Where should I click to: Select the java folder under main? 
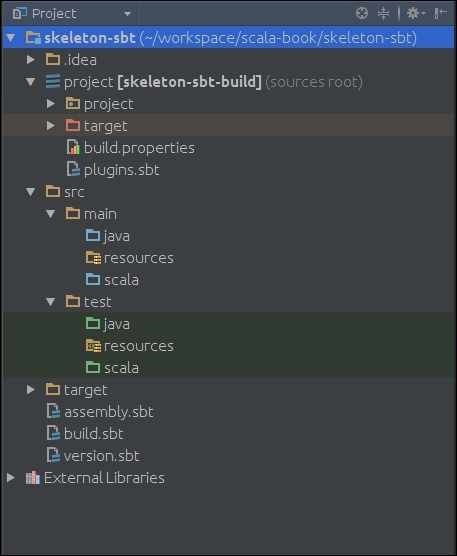pyautogui.click(x=116, y=236)
